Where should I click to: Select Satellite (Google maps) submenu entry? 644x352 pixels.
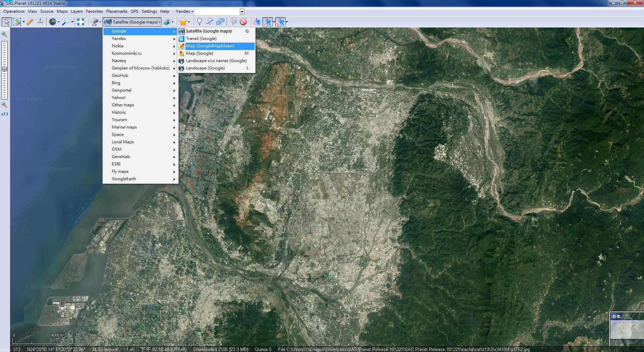click(x=216, y=31)
